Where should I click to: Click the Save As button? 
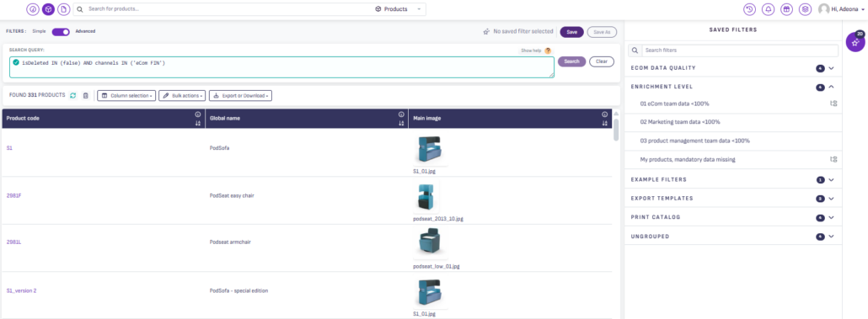[x=602, y=32]
